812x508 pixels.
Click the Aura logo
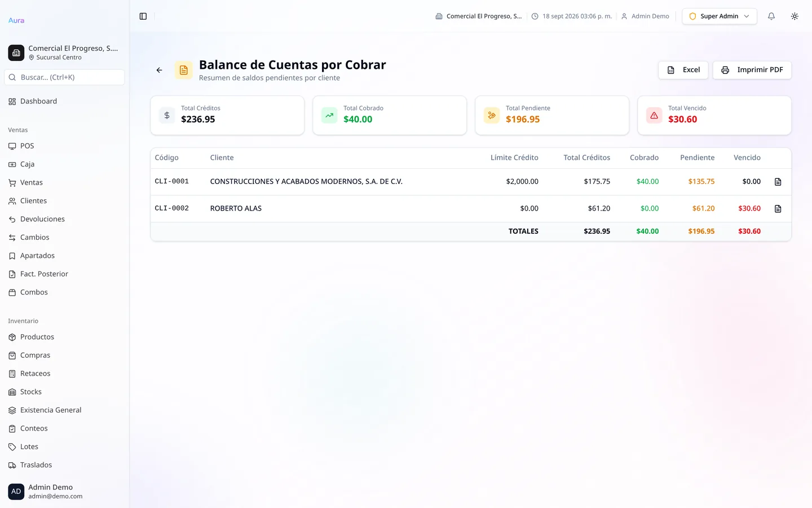[16, 20]
